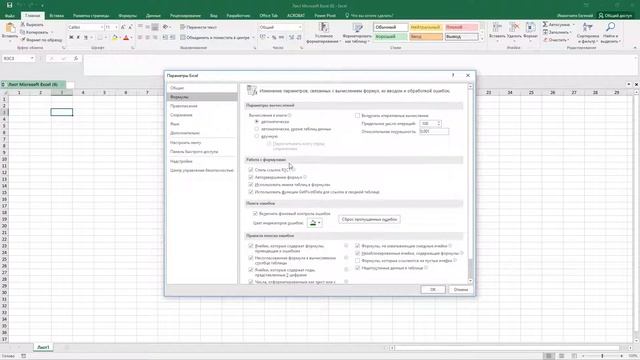Image resolution: width=640 pixels, height=360 pixels.
Task: Toggle italic formatting (К)
Action: 78,37
